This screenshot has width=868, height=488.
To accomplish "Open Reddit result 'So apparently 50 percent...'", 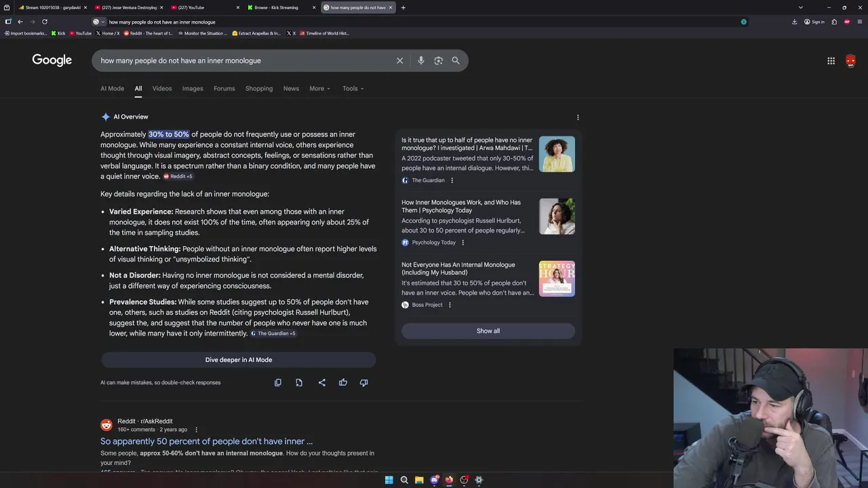I will click(x=207, y=441).
